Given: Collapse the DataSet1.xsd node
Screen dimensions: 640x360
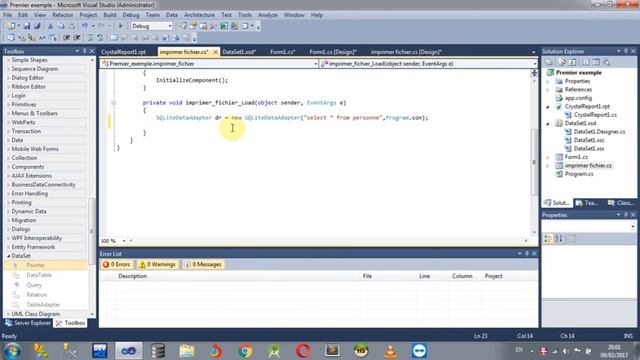Looking at the screenshot, I should [548, 123].
